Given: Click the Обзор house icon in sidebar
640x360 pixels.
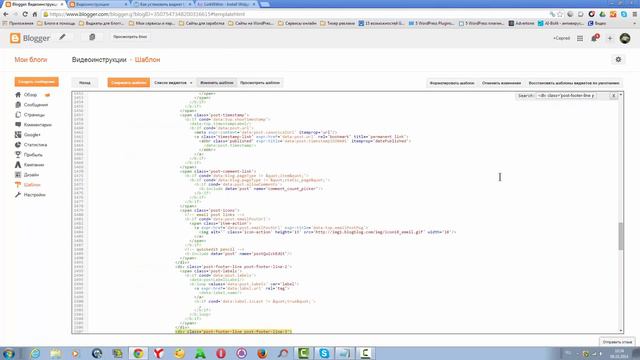Looking at the screenshot, I should tap(18, 95).
